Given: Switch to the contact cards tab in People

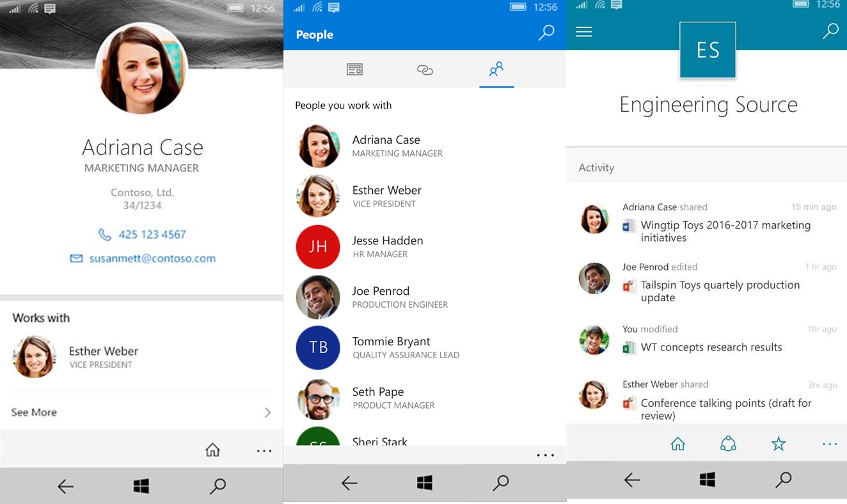Looking at the screenshot, I should click(354, 68).
